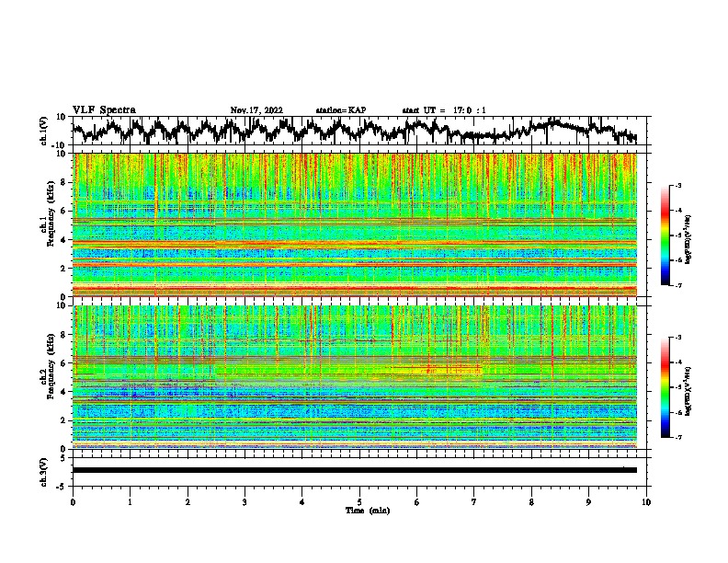728x563 pixels.
Task: Click time axis tick label "5"
Action: point(359,502)
